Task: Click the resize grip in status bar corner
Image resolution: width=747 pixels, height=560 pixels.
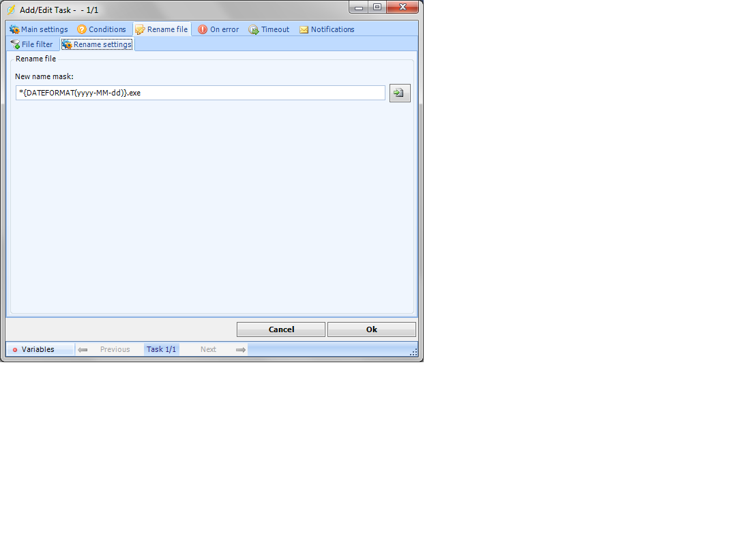Action: pos(413,352)
